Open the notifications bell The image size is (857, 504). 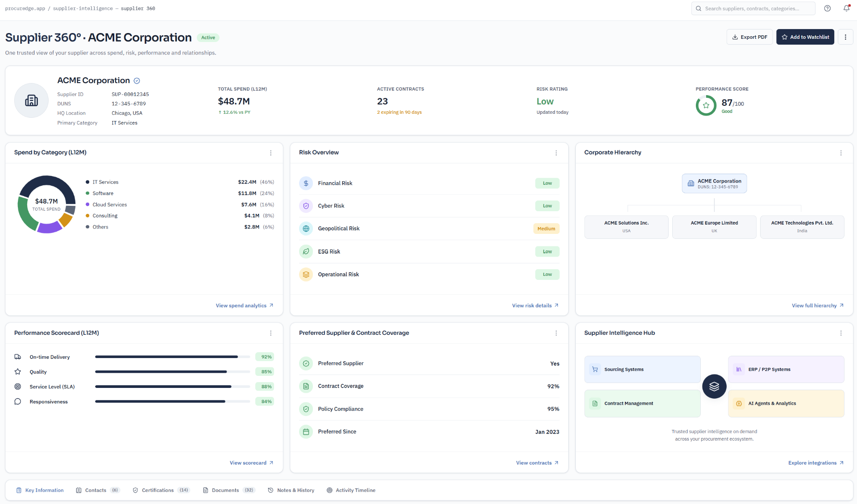(x=846, y=8)
